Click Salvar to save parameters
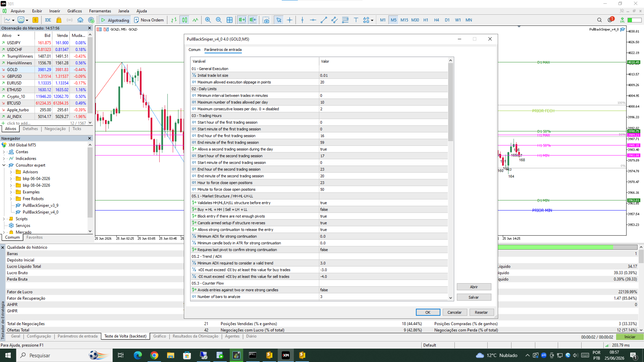644x362 pixels. (x=474, y=297)
